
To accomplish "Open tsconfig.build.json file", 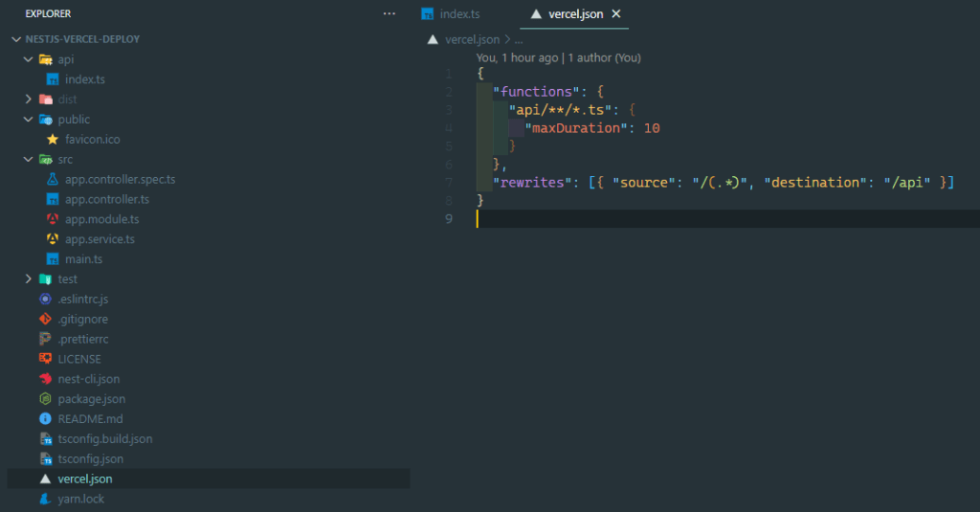I will pyautogui.click(x=105, y=439).
